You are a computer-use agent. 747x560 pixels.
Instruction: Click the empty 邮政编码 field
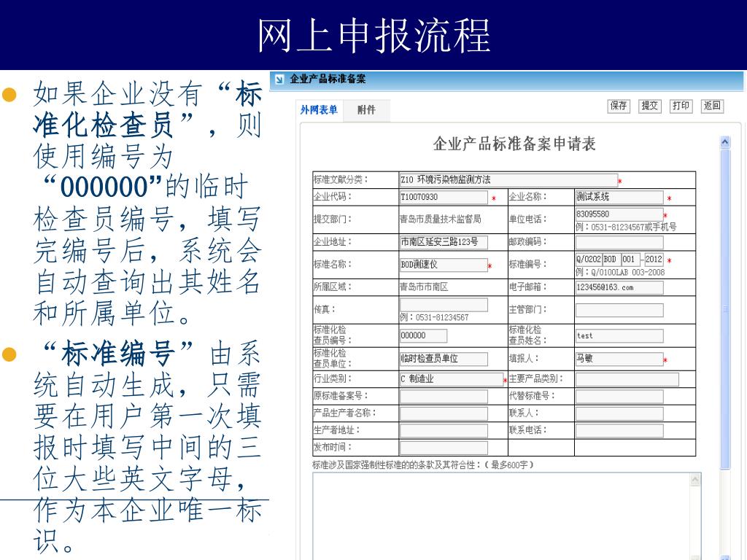click(619, 242)
